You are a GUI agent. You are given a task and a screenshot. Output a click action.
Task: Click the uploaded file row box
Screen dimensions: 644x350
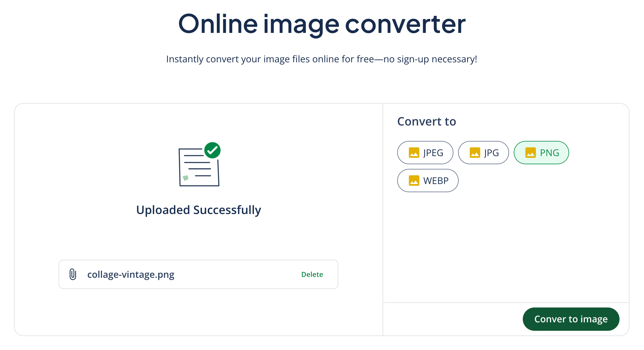point(233,274)
